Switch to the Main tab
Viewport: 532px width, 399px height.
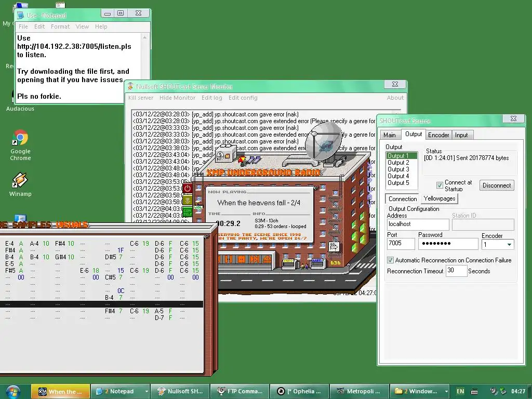390,135
